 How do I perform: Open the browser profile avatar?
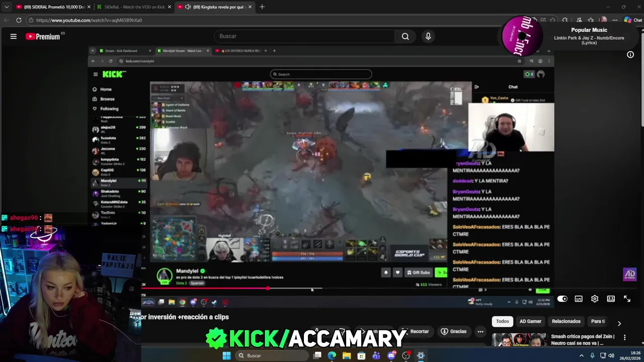tap(603, 20)
